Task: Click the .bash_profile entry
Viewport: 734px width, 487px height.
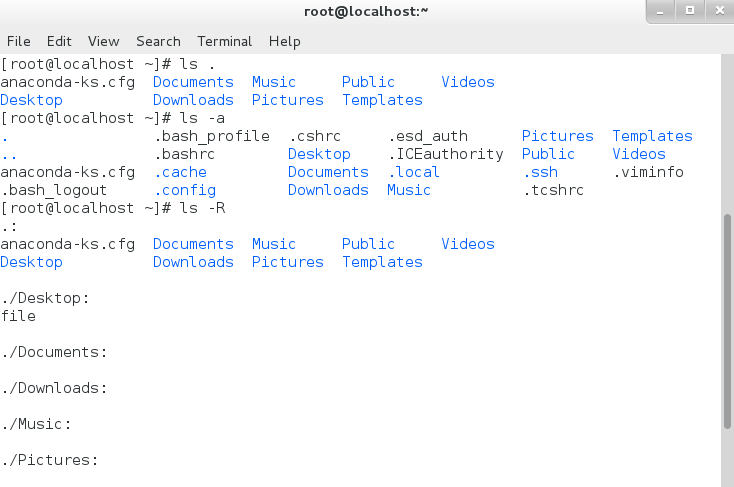Action: [x=212, y=136]
